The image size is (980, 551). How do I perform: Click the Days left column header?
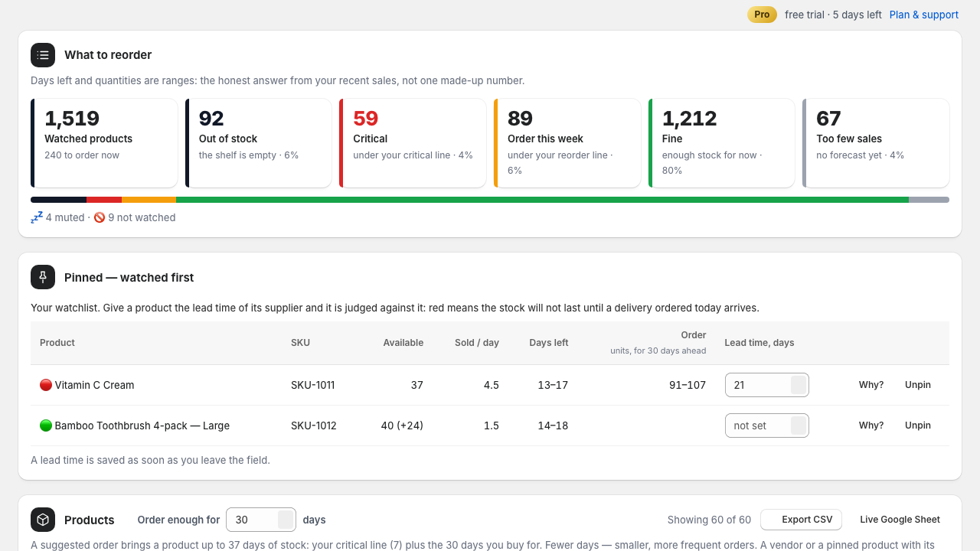(549, 343)
